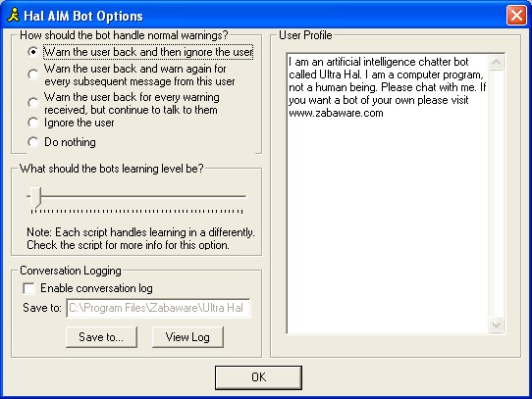532x399 pixels.
Task: Click the www.zabaware.com text in profile
Action: pos(336,113)
